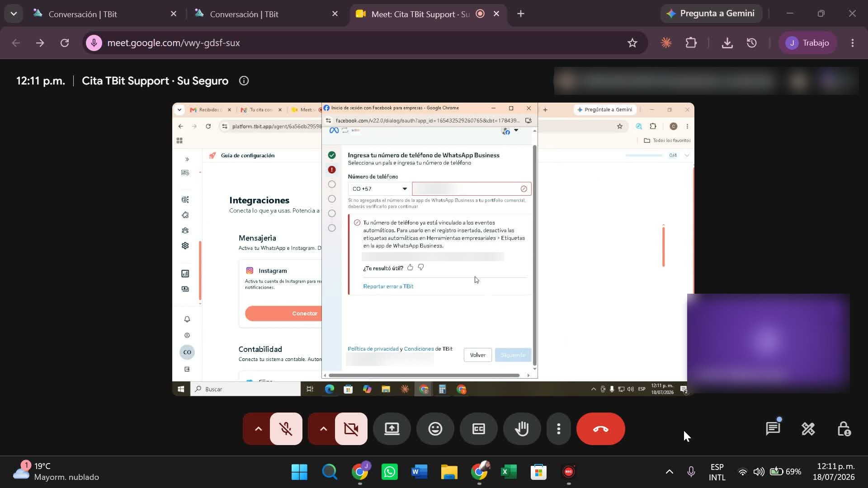Open the clock and date 12:11 p.m. 18/07/2026
The width and height of the screenshot is (868, 488).
(x=834, y=472)
